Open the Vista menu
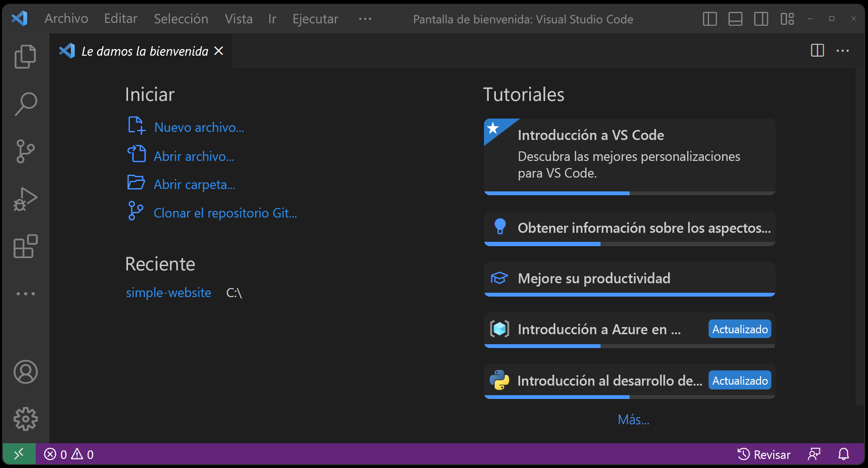 [239, 19]
